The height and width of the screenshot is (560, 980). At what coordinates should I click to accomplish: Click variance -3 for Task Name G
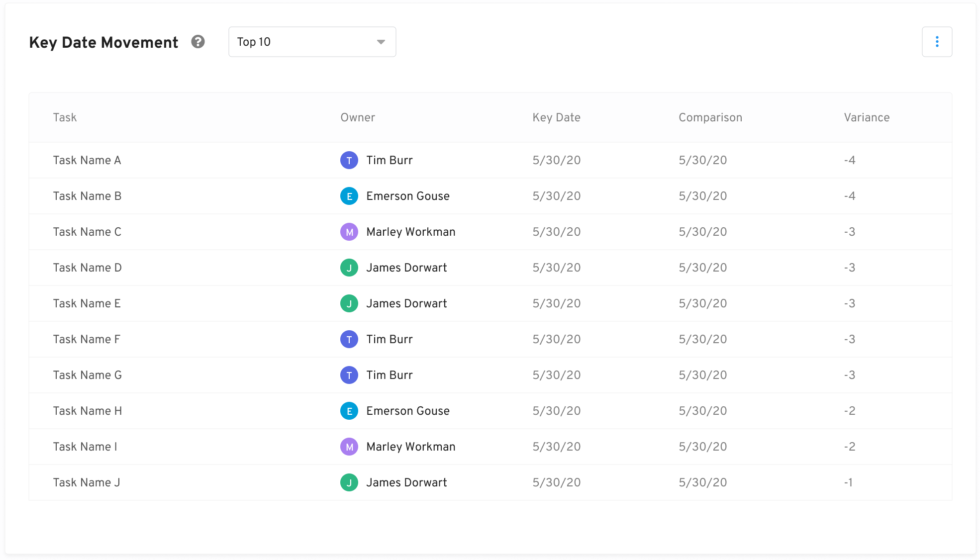coord(850,375)
